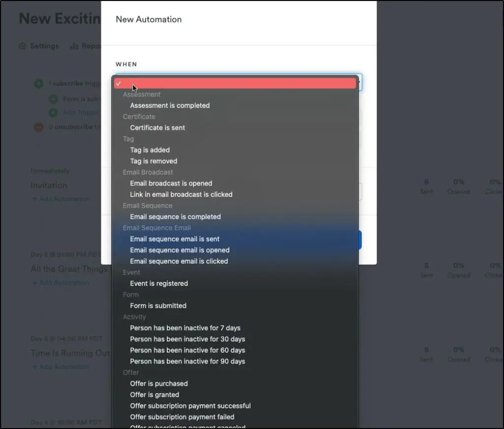
Task: Select the 'Event is registered' trigger
Action: (x=159, y=283)
